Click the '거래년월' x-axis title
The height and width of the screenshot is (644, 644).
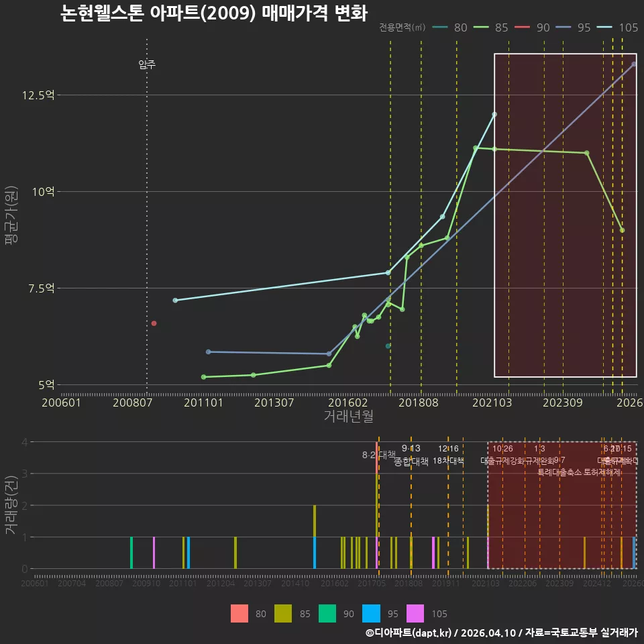point(348,416)
